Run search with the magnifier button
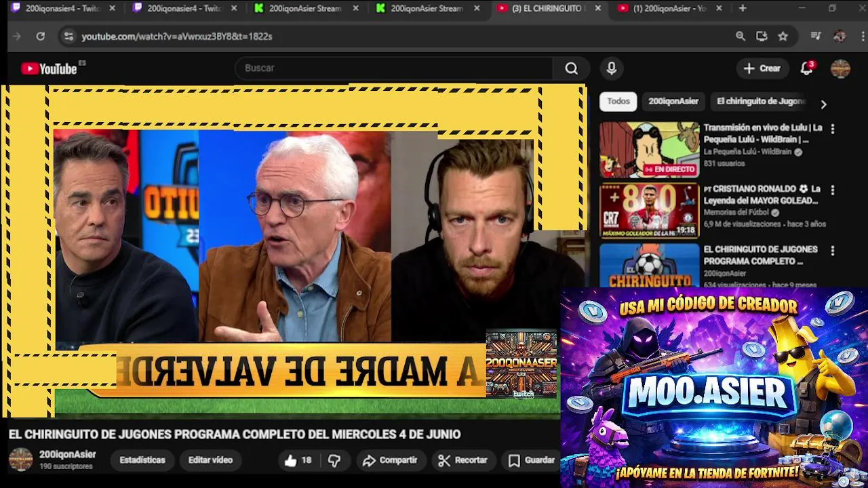Screen dimensions: 868x488 pyautogui.click(x=572, y=68)
